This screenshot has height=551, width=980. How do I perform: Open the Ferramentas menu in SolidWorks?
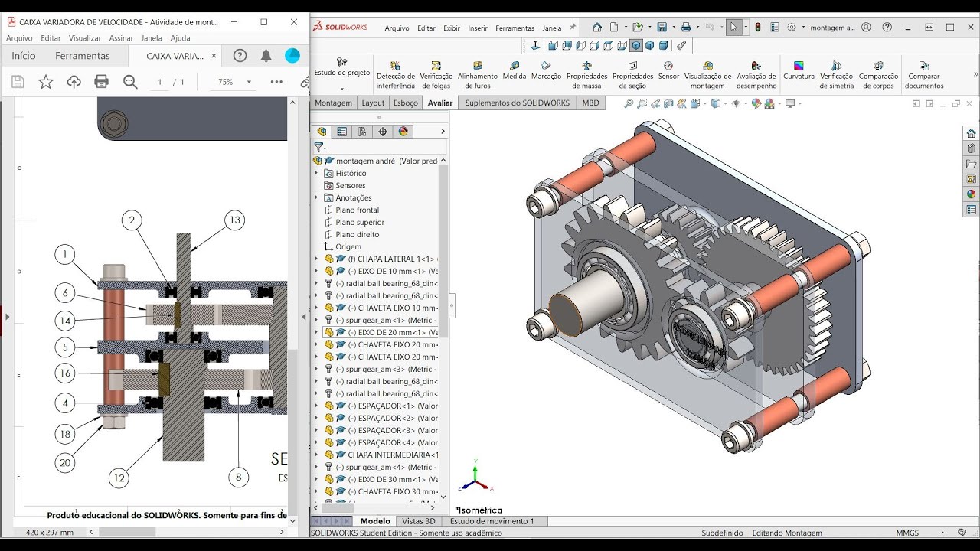coord(514,28)
